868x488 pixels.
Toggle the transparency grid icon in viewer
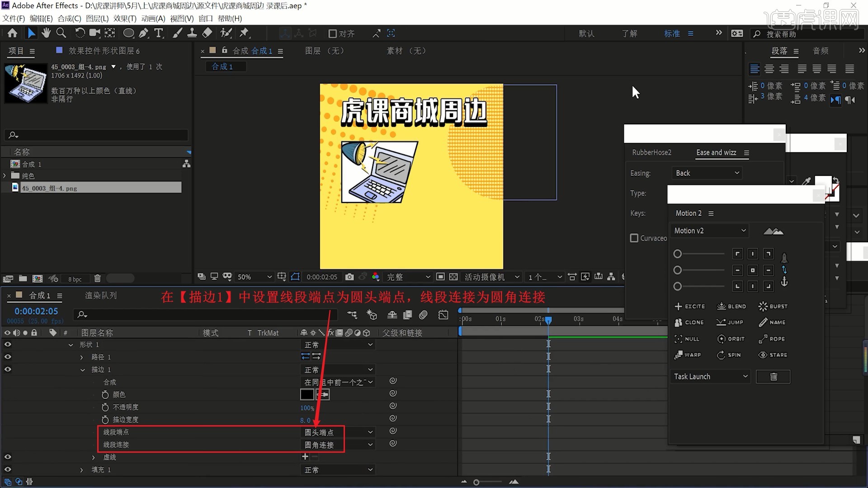point(453,277)
